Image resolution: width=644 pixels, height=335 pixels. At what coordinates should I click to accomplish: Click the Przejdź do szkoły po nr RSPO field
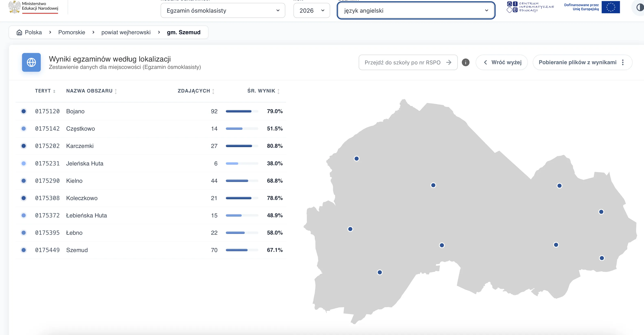click(408, 62)
